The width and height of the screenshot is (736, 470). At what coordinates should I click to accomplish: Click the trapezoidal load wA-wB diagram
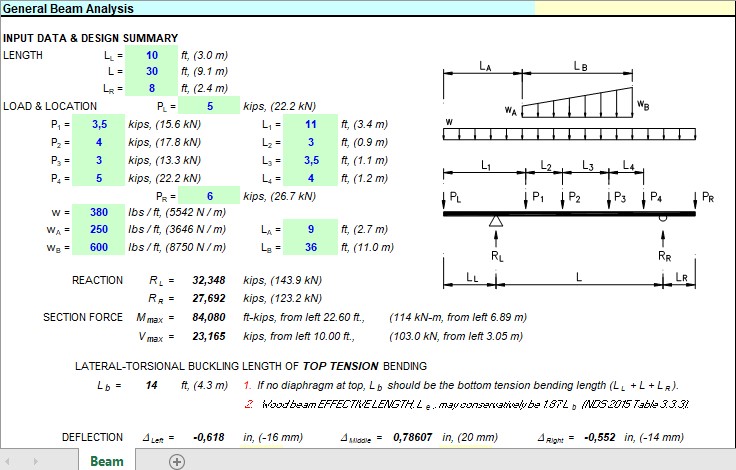pyautogui.click(x=577, y=102)
